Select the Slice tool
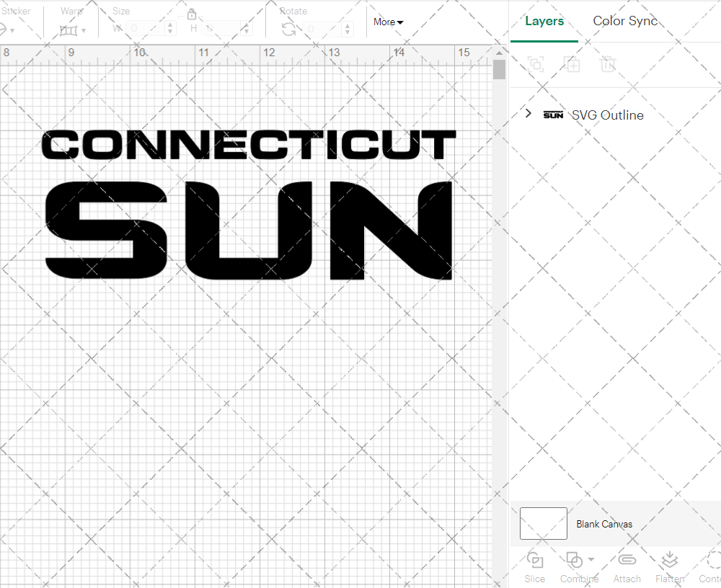 534,567
